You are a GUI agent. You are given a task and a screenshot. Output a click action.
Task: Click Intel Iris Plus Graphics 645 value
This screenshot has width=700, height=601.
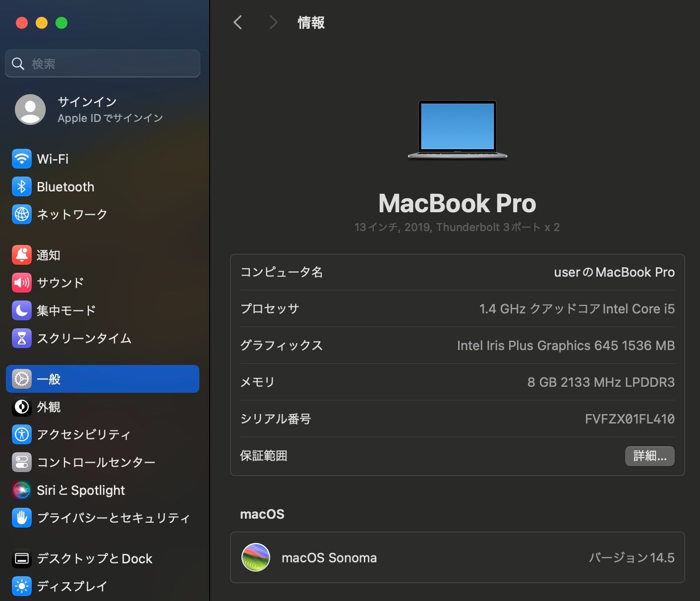[566, 346]
